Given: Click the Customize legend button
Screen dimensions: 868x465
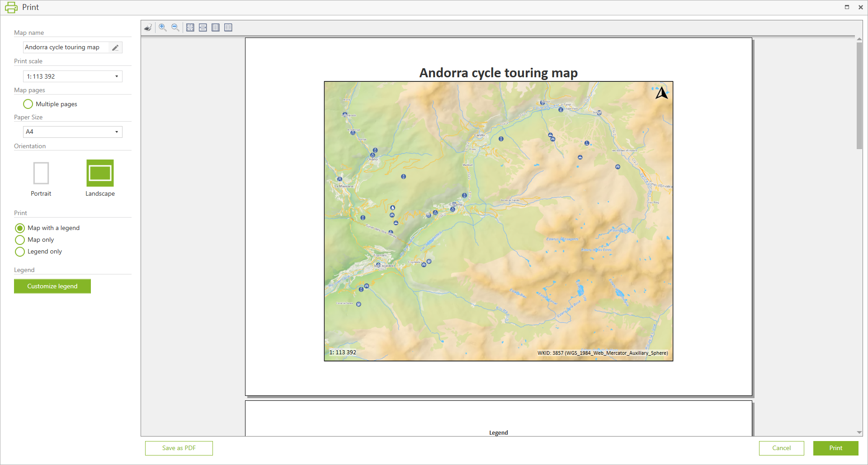Looking at the screenshot, I should tap(52, 286).
